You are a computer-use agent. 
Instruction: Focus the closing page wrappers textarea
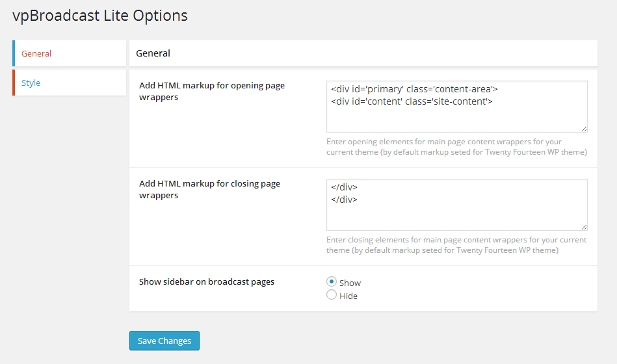coord(457,205)
